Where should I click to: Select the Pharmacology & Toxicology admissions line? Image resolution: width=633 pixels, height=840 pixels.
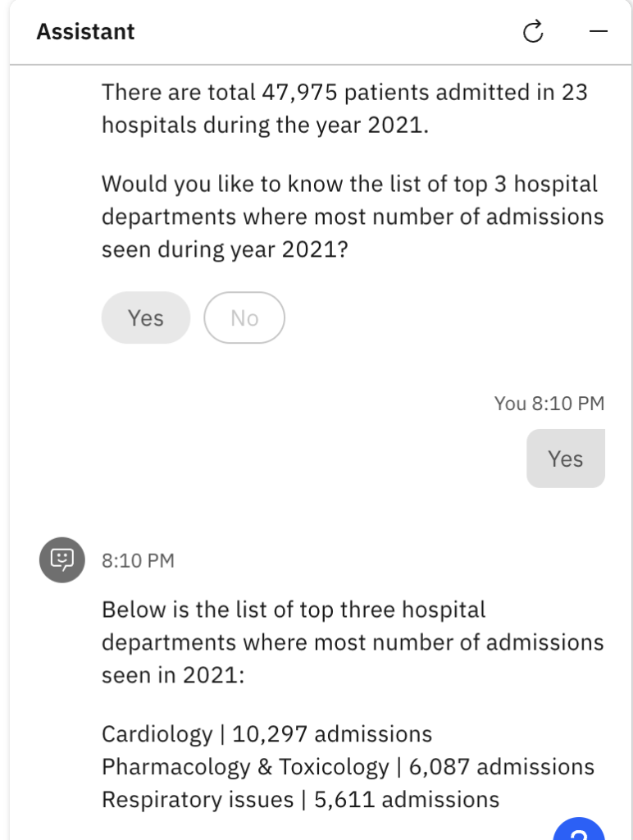[x=348, y=767]
